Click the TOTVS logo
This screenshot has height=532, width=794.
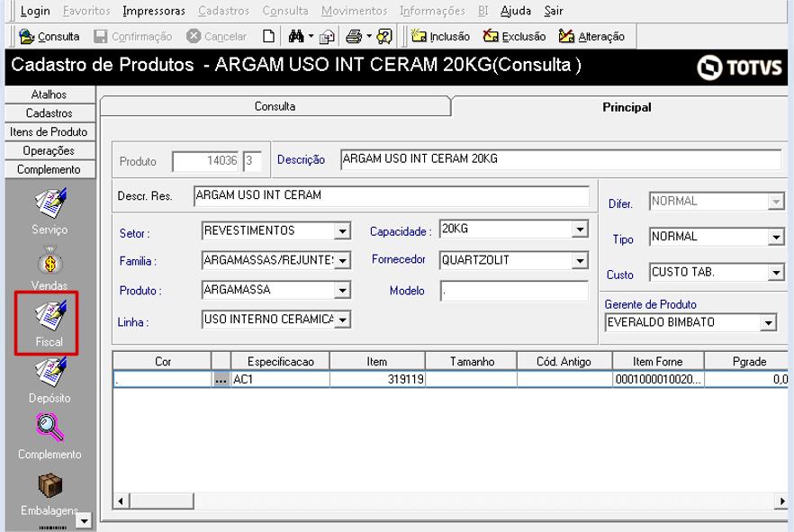739,68
